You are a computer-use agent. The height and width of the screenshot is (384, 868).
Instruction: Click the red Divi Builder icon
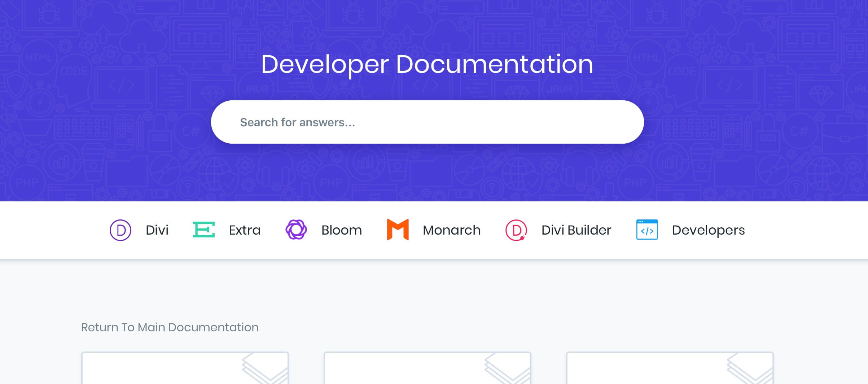(x=516, y=230)
